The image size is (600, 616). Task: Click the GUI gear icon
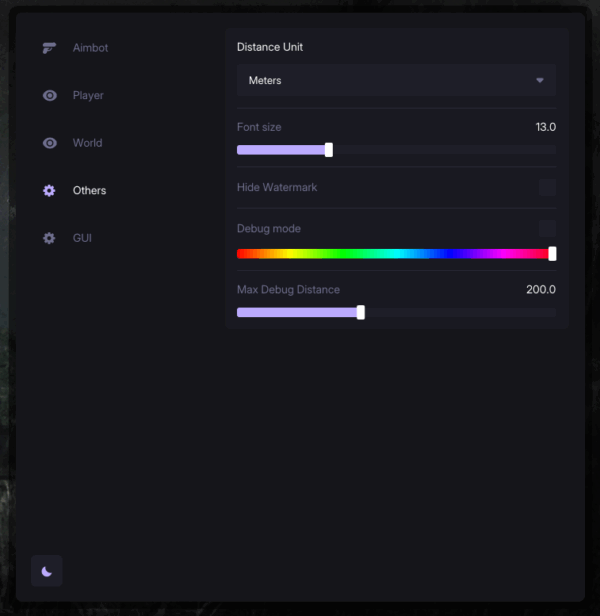pyautogui.click(x=49, y=238)
